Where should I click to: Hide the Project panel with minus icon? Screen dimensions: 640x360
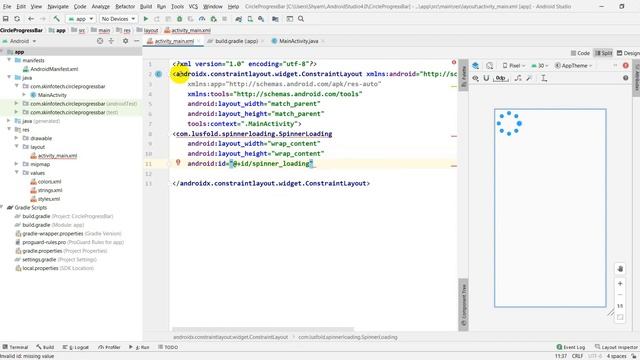coord(137,41)
